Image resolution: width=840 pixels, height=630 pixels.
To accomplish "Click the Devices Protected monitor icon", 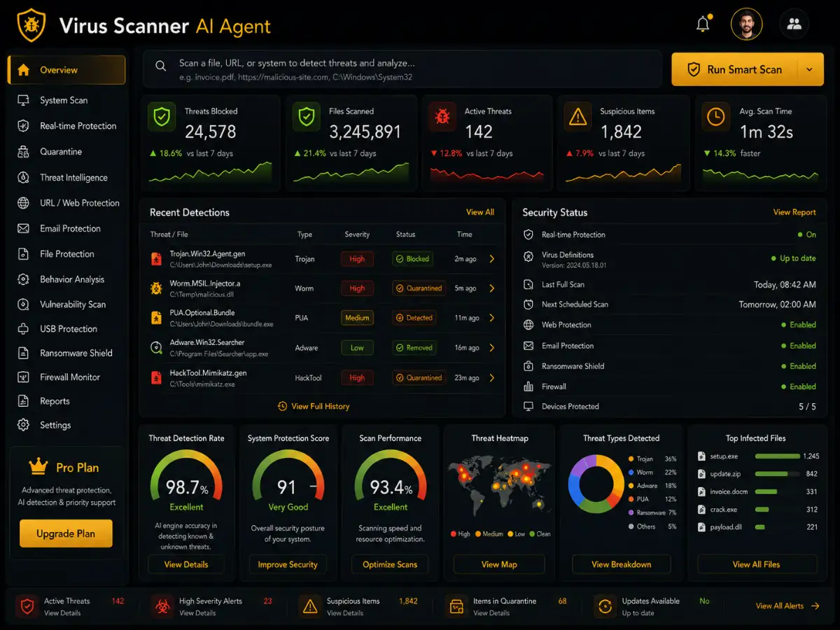I will (x=528, y=407).
